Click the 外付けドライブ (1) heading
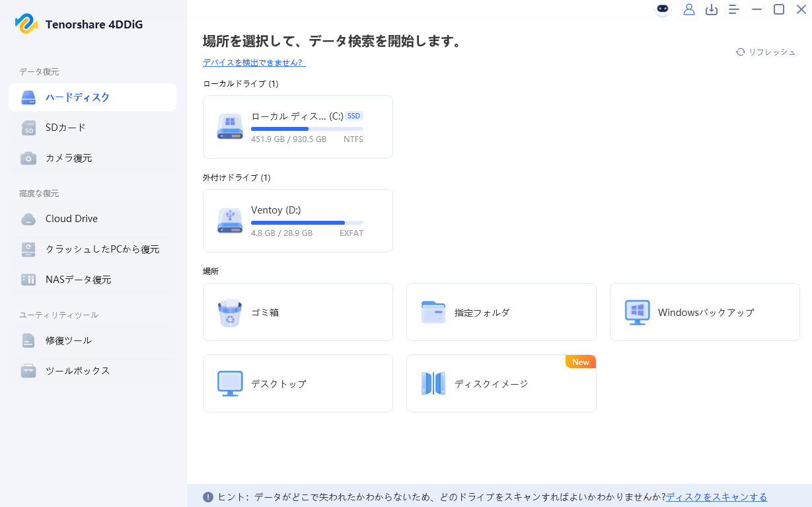The image size is (812, 507). [x=237, y=178]
